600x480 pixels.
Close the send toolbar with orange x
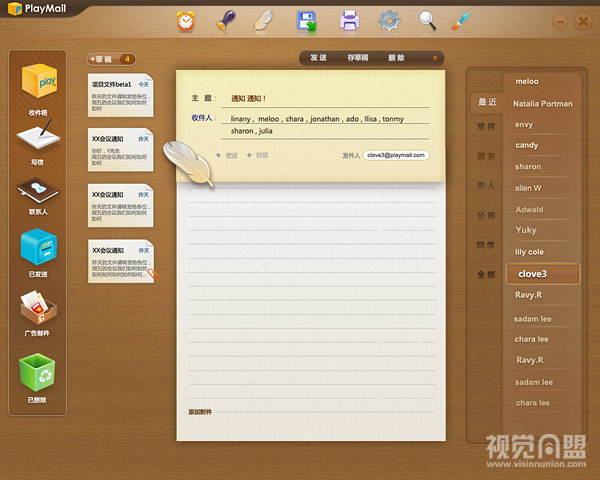(x=435, y=58)
